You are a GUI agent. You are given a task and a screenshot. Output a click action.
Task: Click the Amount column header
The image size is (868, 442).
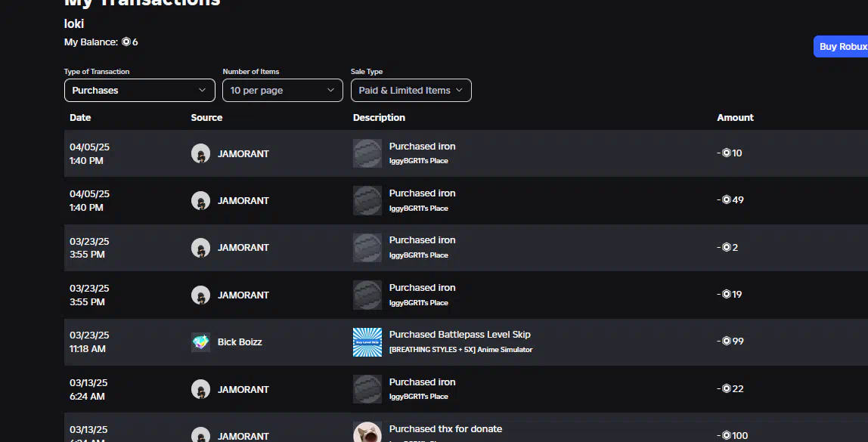(735, 117)
